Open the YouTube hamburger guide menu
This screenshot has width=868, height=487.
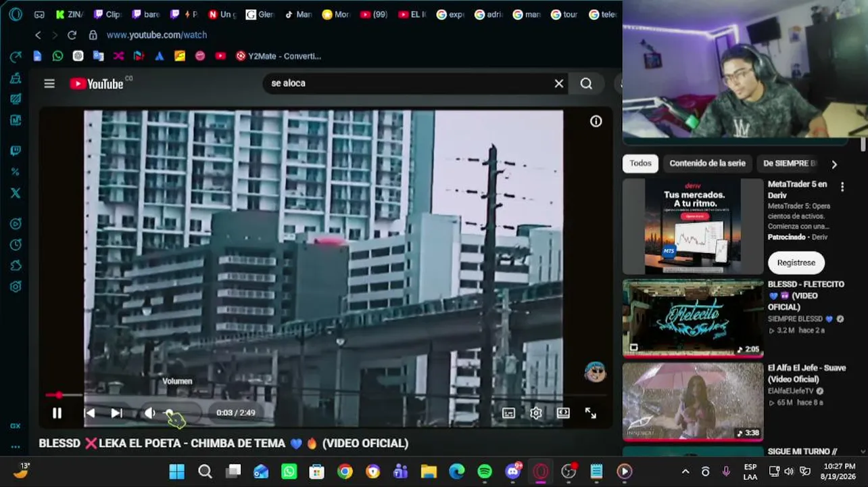49,83
